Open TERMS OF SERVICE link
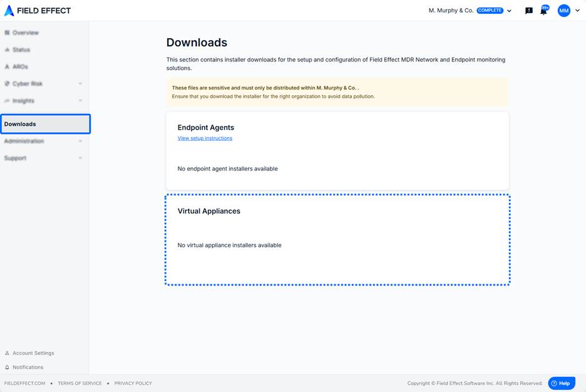 coord(80,383)
